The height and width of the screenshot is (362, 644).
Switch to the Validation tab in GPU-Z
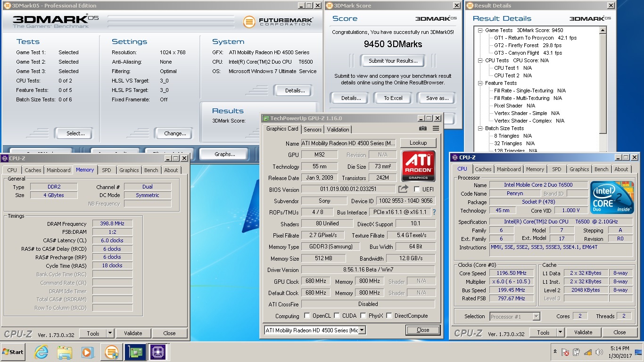(x=338, y=130)
